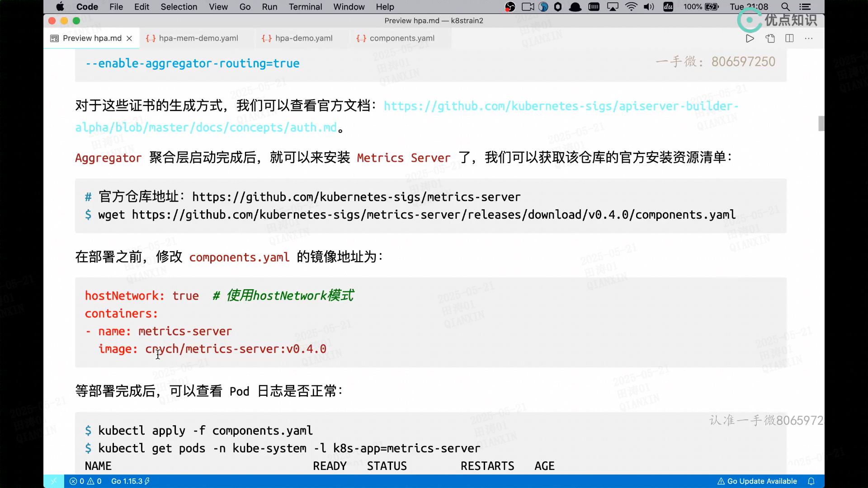This screenshot has height=488, width=868.
Task: Switch to the hpa-demo.yaml tab
Action: coord(303,38)
